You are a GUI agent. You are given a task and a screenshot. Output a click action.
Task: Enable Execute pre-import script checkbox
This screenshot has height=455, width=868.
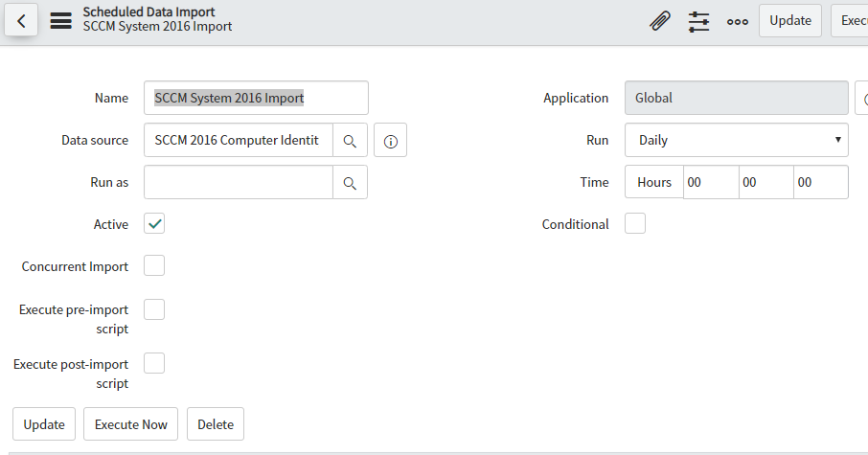pos(154,309)
